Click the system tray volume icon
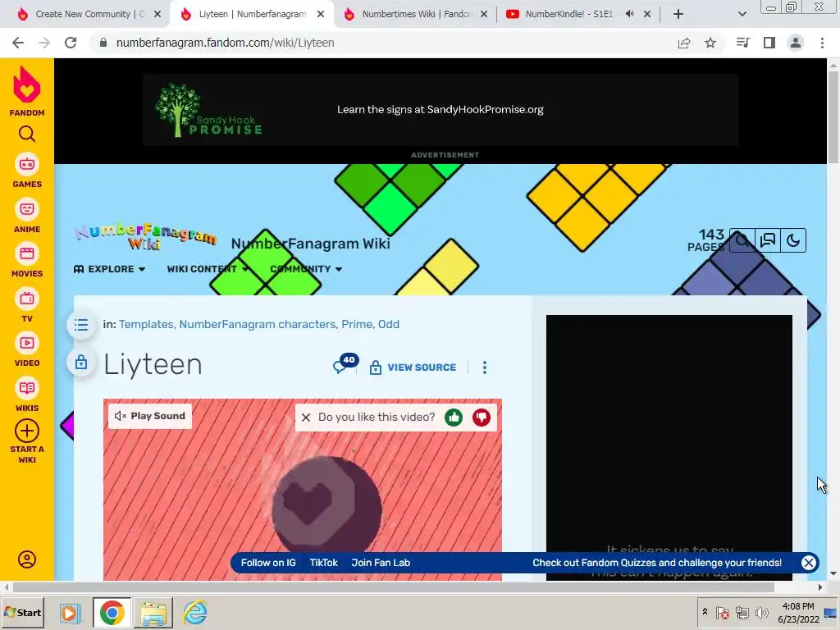This screenshot has width=840, height=630. point(761,612)
